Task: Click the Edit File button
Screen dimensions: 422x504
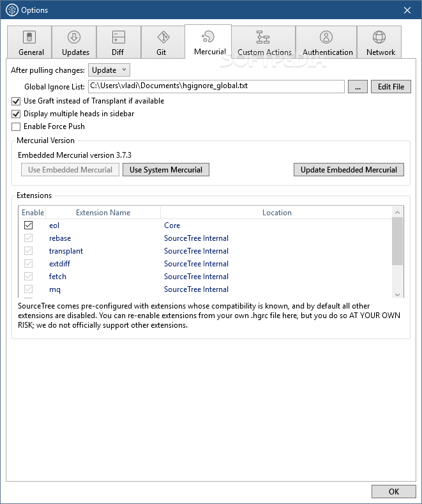Action: click(x=391, y=87)
